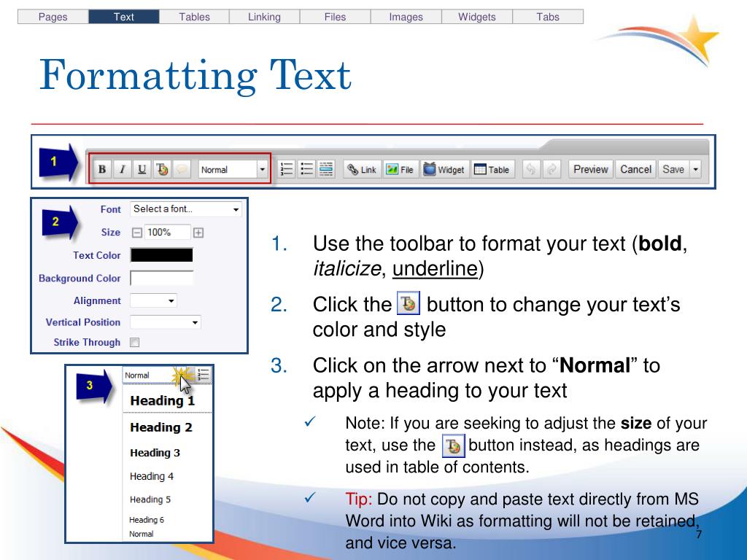Click the Italic button in toolbar
Screen dimensions: 747x560
pyautogui.click(x=123, y=169)
